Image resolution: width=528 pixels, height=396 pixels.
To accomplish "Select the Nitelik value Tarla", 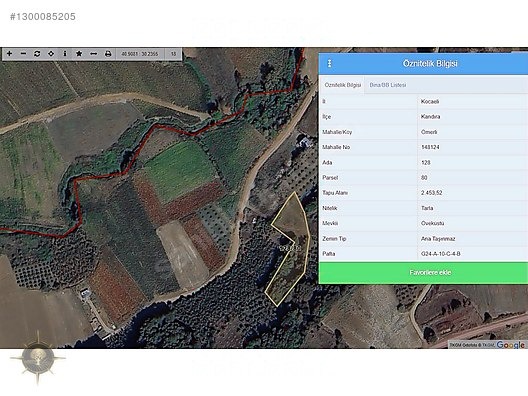I will pyautogui.click(x=427, y=208).
